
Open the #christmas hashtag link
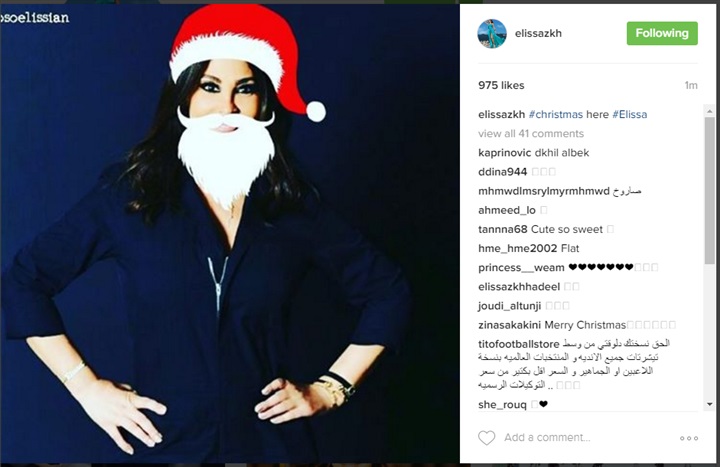[x=556, y=114]
